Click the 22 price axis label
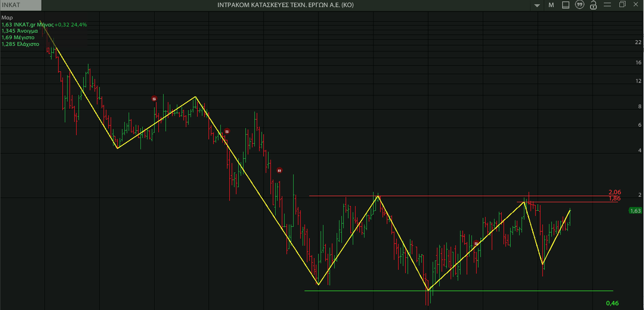 click(x=638, y=42)
